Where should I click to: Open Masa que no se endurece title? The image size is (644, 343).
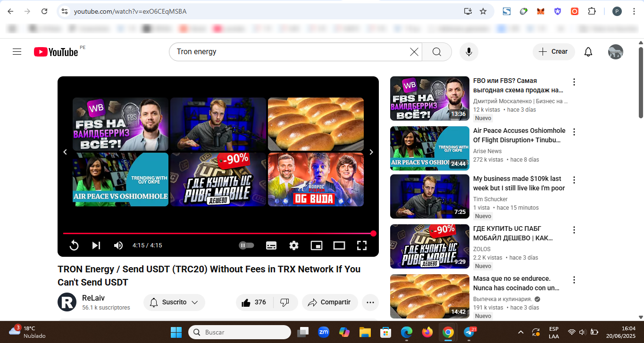[x=517, y=283]
